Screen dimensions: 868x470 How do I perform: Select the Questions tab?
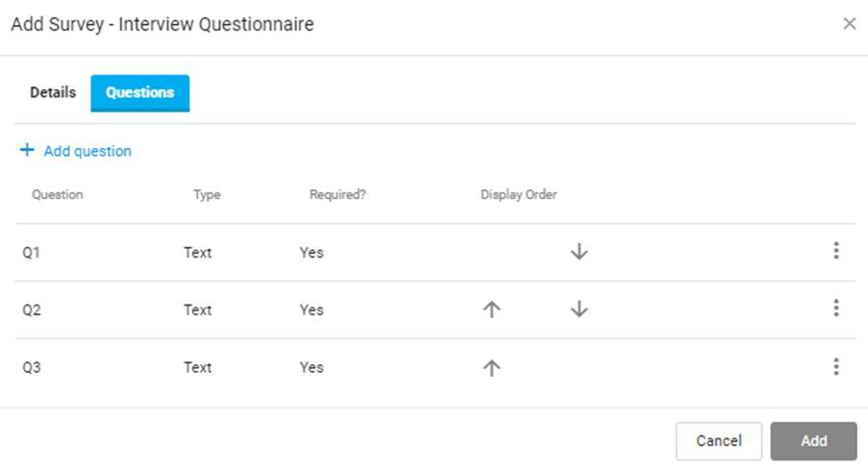[x=140, y=93]
